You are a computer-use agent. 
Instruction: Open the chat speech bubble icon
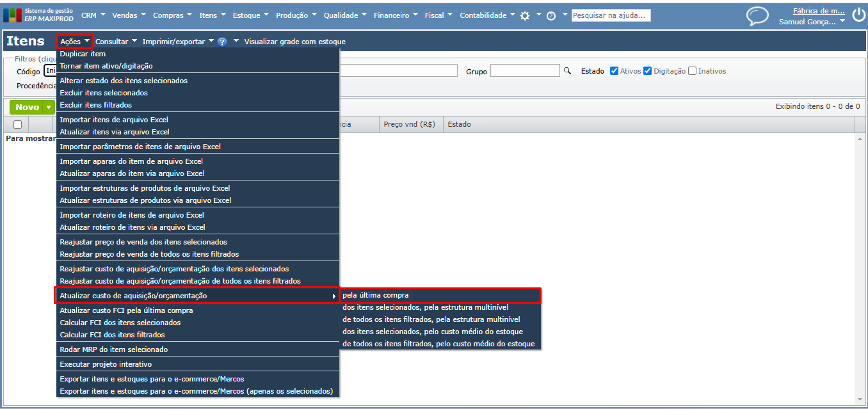[757, 16]
